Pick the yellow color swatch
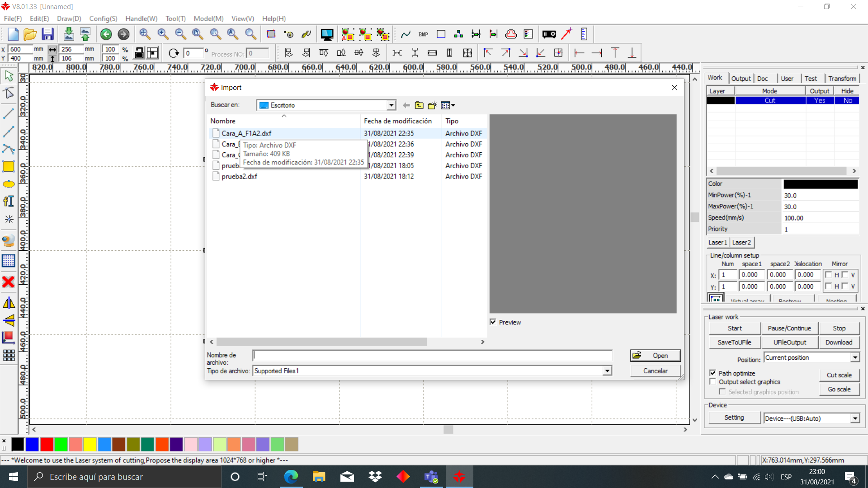 [x=90, y=445]
